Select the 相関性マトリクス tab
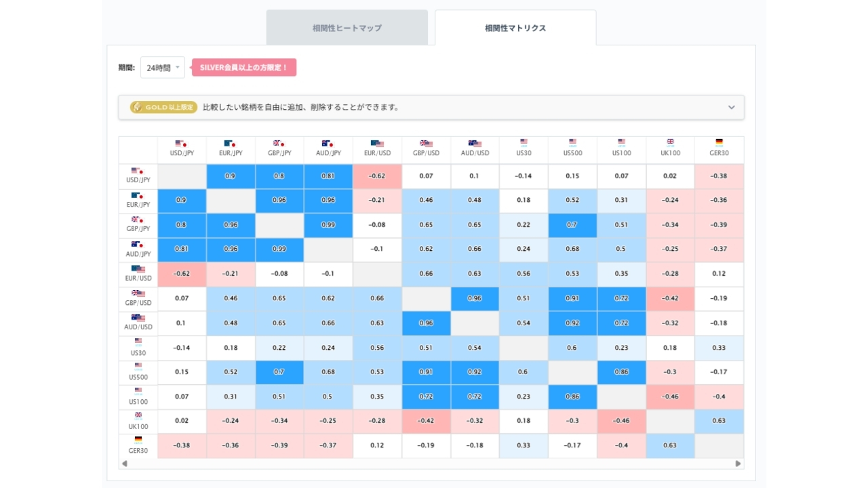This screenshot has height=488, width=868. (515, 28)
